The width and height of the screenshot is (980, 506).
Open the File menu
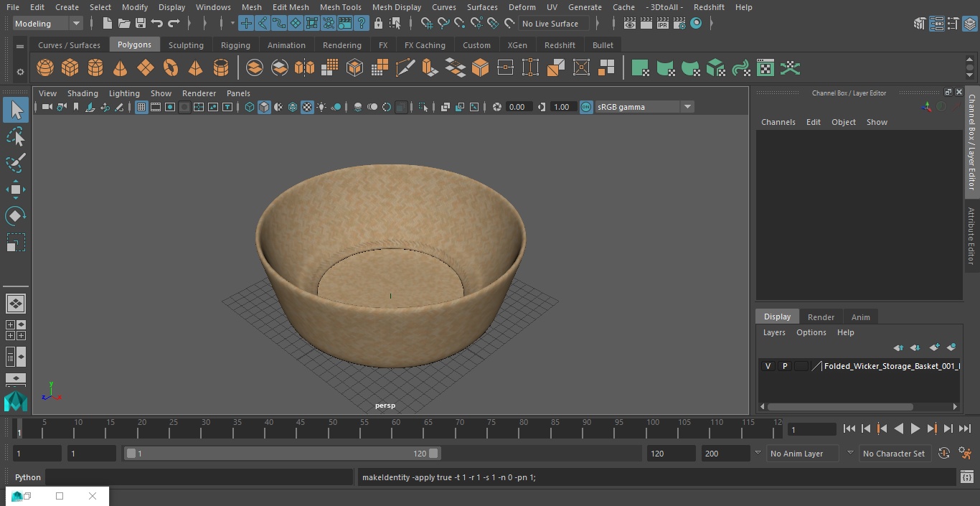pos(13,7)
